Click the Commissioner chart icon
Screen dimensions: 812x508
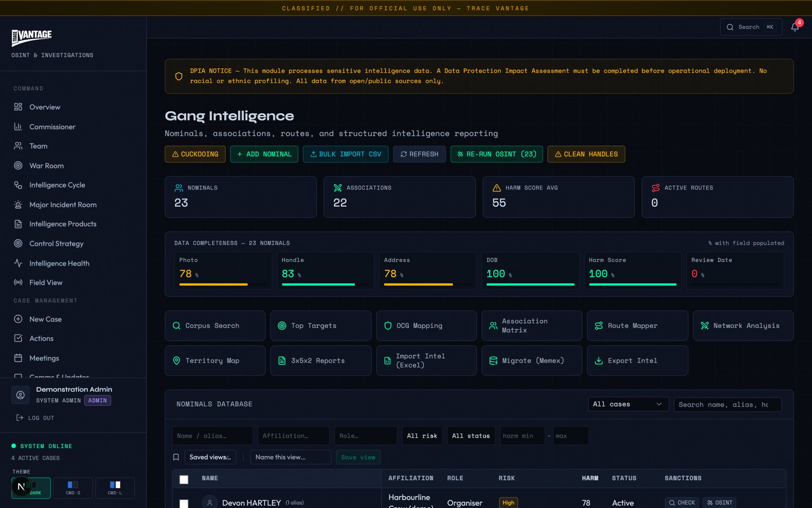tap(18, 126)
